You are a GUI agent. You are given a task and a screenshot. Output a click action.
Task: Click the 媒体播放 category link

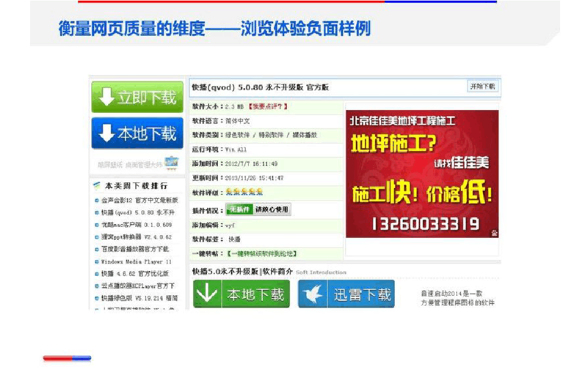[x=305, y=135]
